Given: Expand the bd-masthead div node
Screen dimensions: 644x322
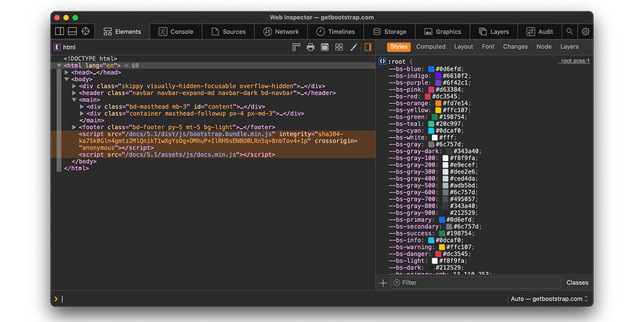Looking at the screenshot, I should tap(82, 107).
